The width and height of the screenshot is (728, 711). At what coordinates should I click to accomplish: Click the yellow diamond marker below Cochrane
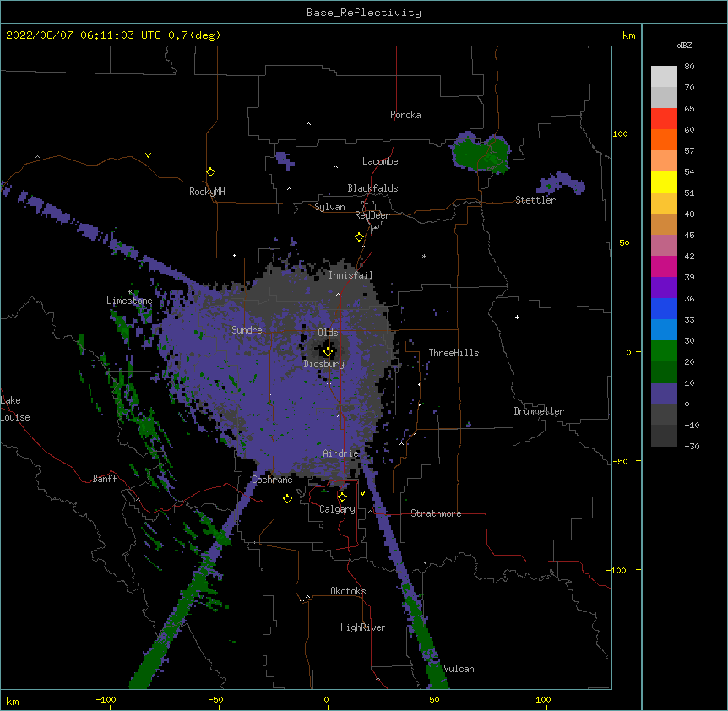(x=287, y=498)
